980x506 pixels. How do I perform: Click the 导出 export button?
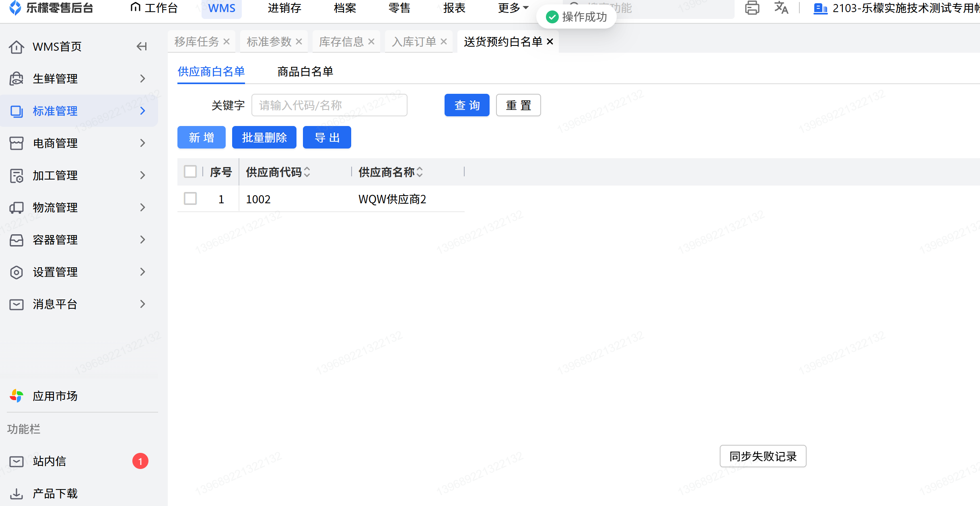click(327, 137)
